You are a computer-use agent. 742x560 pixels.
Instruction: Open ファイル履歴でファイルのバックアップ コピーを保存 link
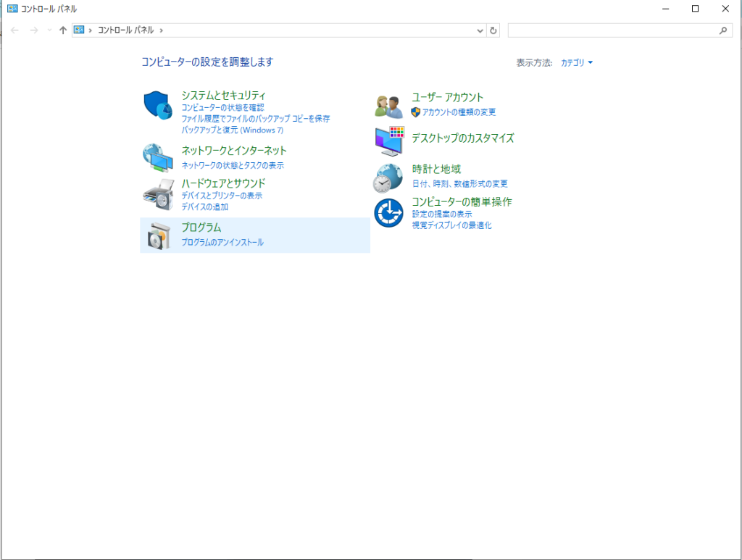(x=255, y=119)
